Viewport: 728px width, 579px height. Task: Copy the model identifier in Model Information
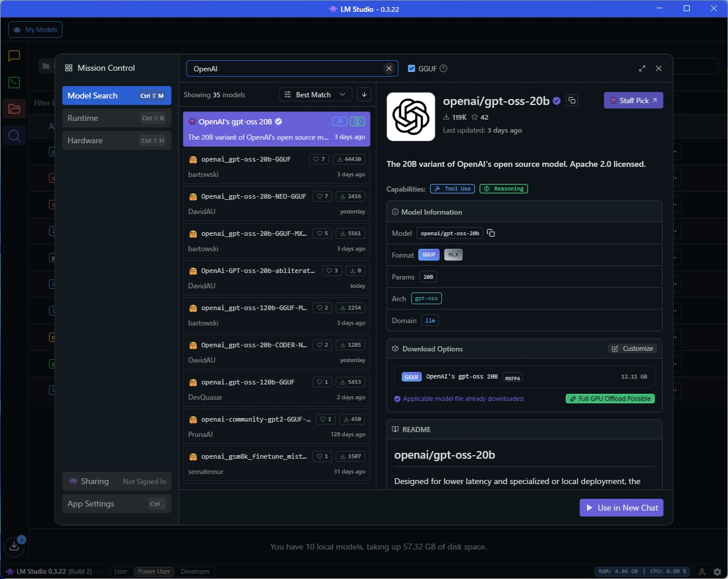[x=491, y=233]
